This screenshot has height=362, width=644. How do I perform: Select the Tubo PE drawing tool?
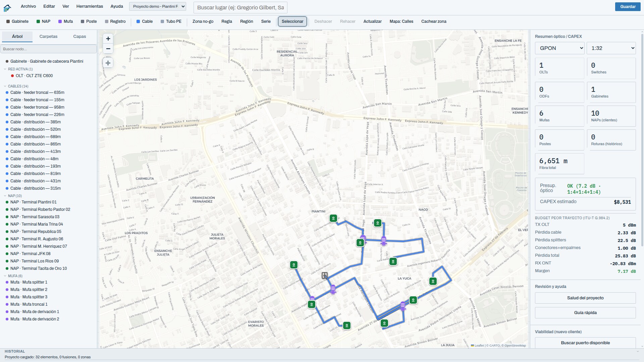[171, 21]
